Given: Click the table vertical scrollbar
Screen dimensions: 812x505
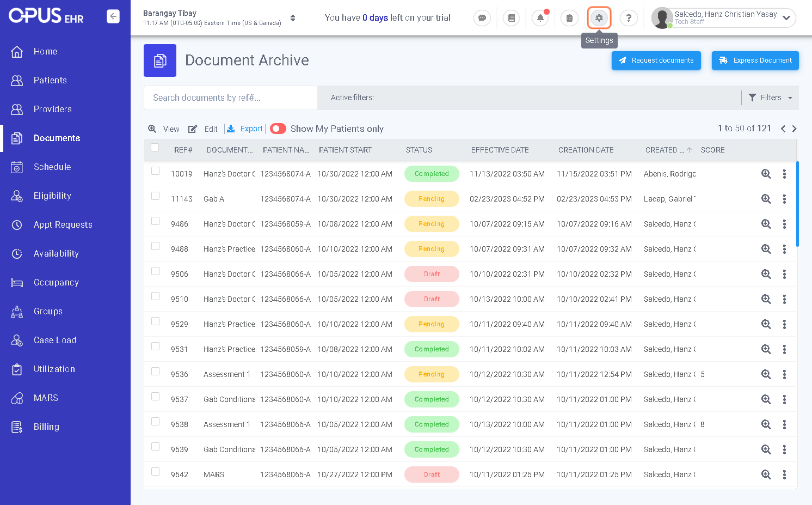Looking at the screenshot, I should click(x=797, y=204).
